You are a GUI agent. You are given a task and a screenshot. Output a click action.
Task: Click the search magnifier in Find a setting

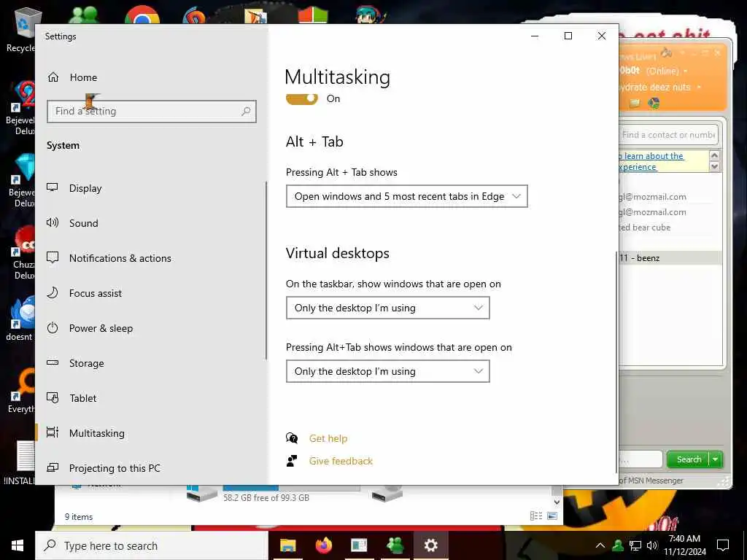246,112
